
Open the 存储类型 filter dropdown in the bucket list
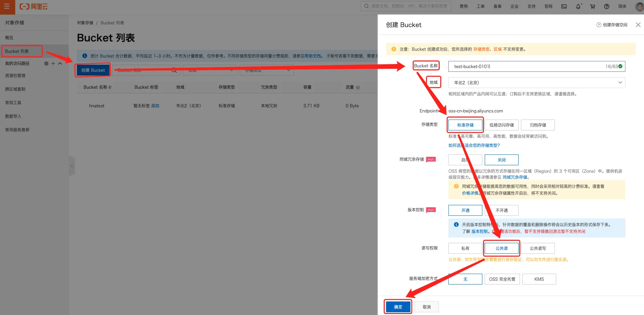[266, 70]
